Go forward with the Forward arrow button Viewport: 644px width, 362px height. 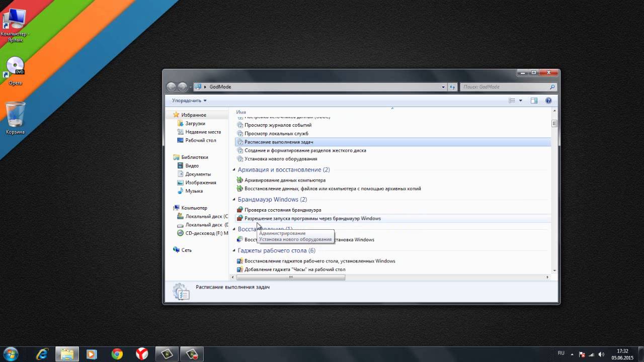click(182, 86)
